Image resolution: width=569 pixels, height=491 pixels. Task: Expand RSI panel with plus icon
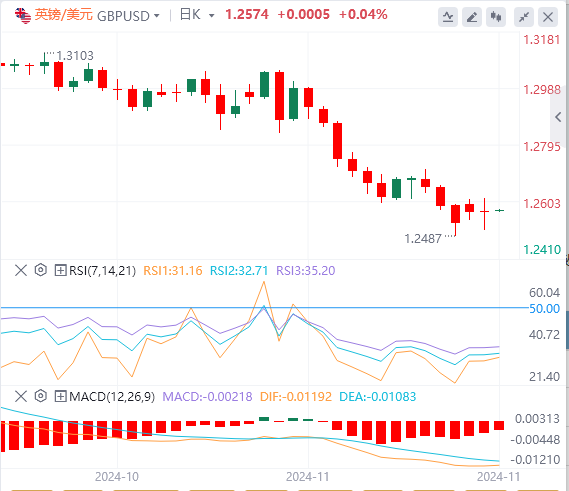(x=60, y=270)
